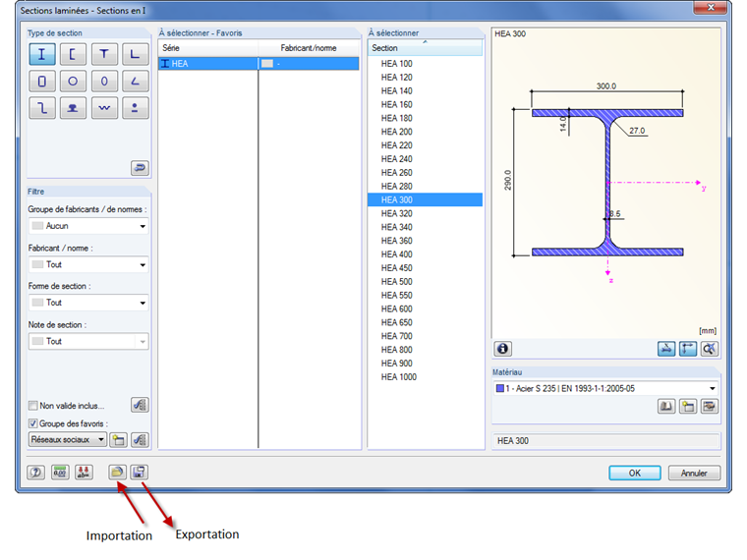Open the Fabricant / norme dropdown

(x=88, y=264)
